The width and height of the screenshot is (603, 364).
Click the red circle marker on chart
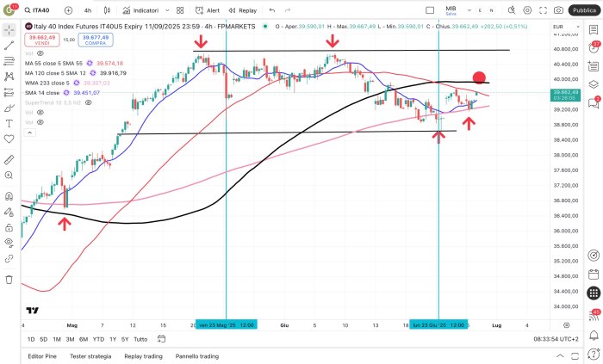pos(479,77)
